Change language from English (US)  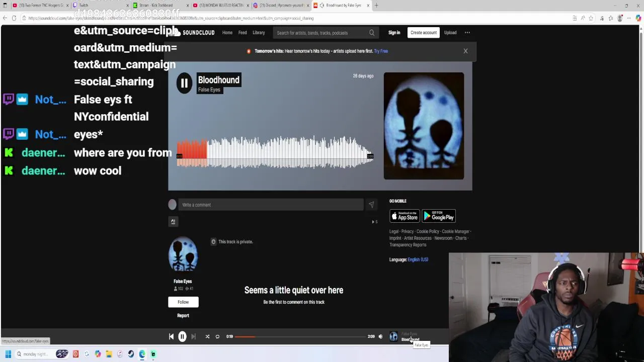pos(418,259)
